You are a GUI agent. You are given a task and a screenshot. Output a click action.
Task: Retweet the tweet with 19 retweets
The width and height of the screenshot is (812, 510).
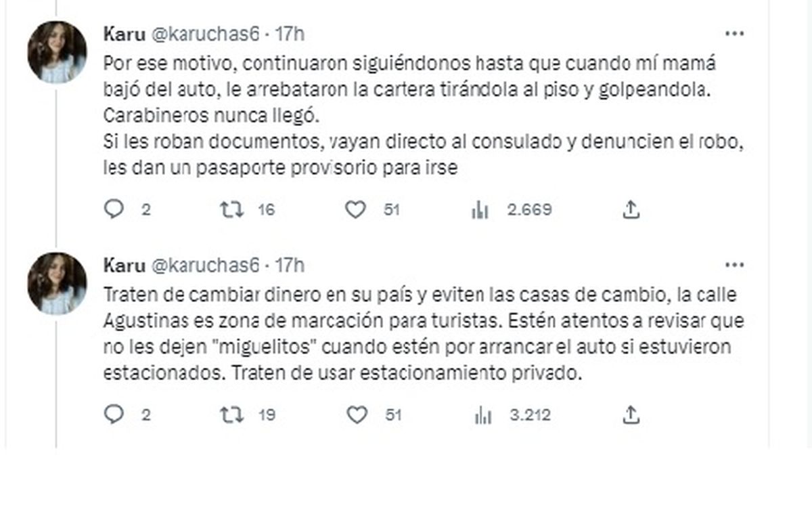click(x=232, y=415)
